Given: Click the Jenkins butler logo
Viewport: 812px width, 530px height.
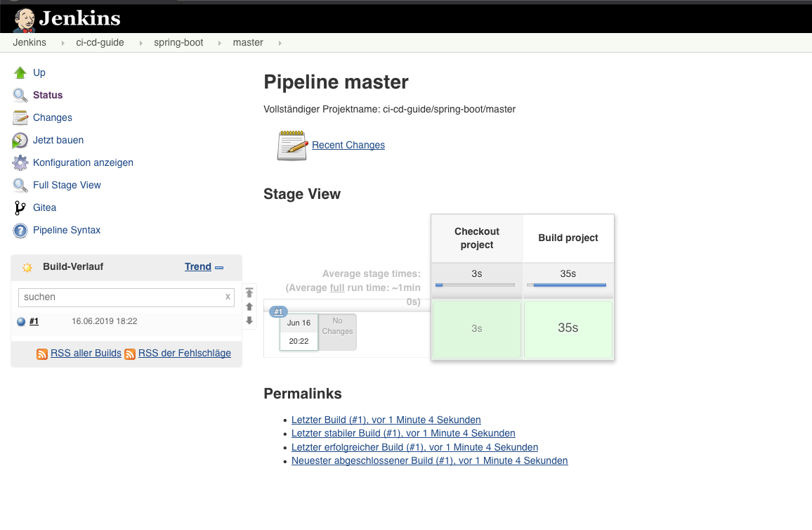Looking at the screenshot, I should coord(25,19).
